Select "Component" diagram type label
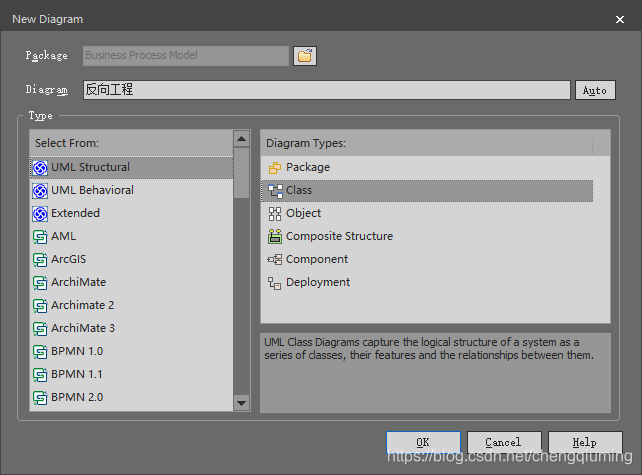 [317, 259]
